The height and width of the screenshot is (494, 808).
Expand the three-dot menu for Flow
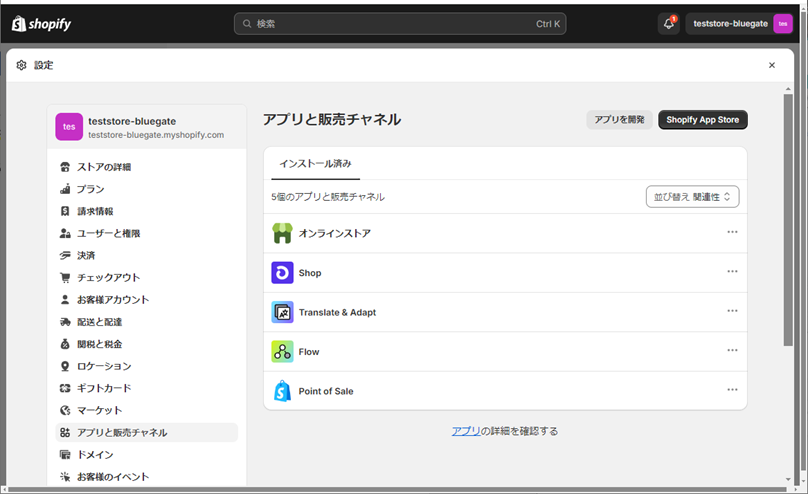click(732, 351)
